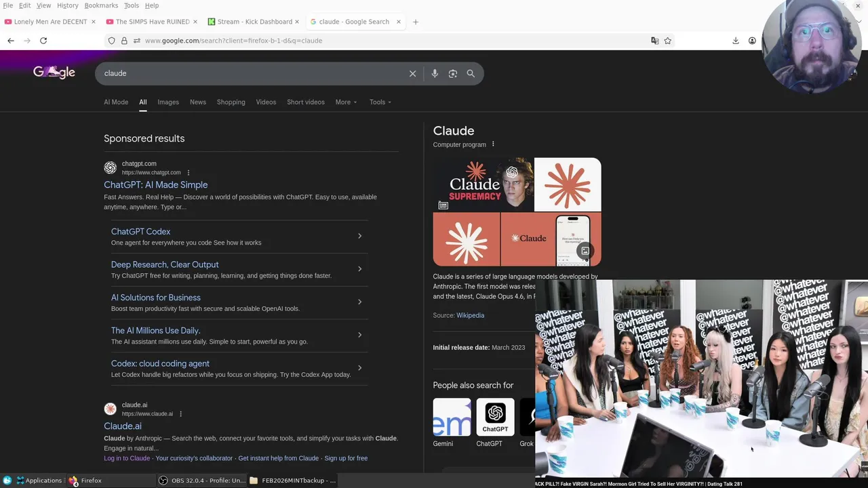Screen dimensions: 868x488
Task: Close the claude - Google Search tab
Action: (x=398, y=22)
